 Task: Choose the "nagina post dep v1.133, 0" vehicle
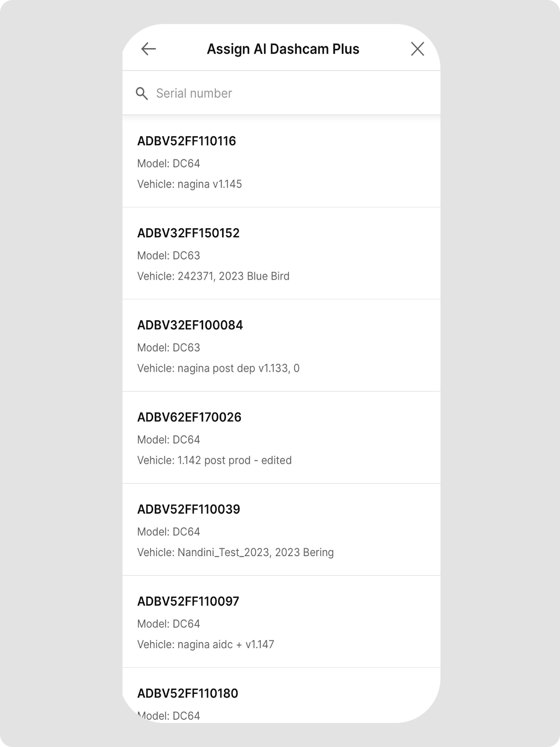click(218, 368)
